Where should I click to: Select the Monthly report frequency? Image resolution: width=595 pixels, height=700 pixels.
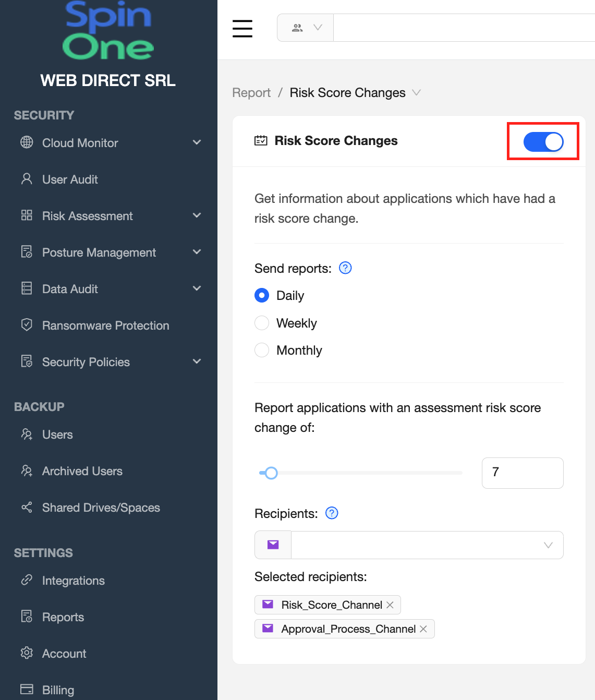[x=262, y=350]
